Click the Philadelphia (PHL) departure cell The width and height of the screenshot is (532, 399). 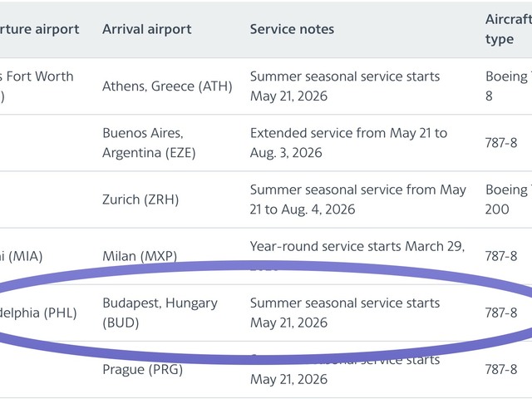click(38, 313)
